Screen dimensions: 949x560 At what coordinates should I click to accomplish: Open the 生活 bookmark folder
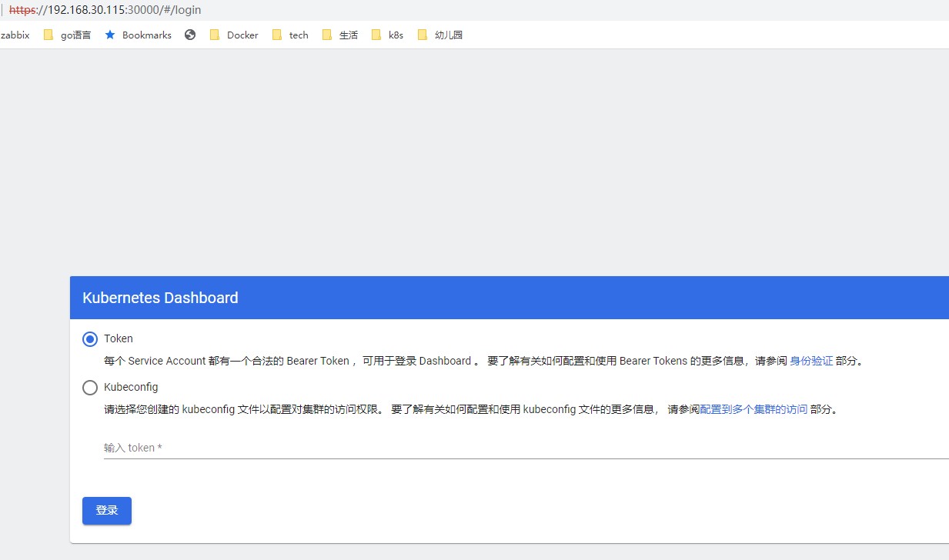tap(339, 35)
